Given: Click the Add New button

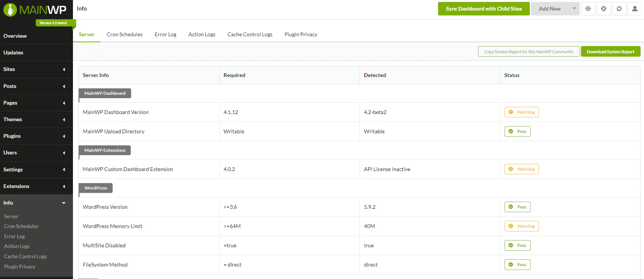Looking at the screenshot, I should coord(550,9).
